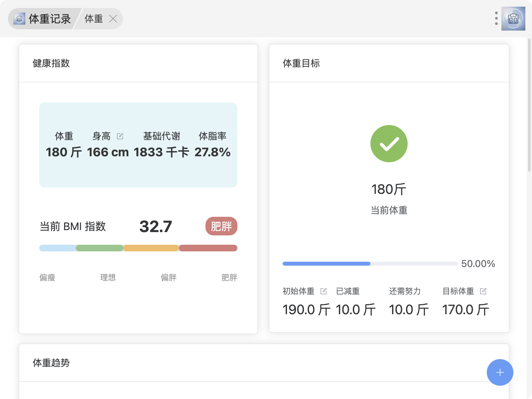Edit height using the 身高 pencil icon

pos(120,136)
